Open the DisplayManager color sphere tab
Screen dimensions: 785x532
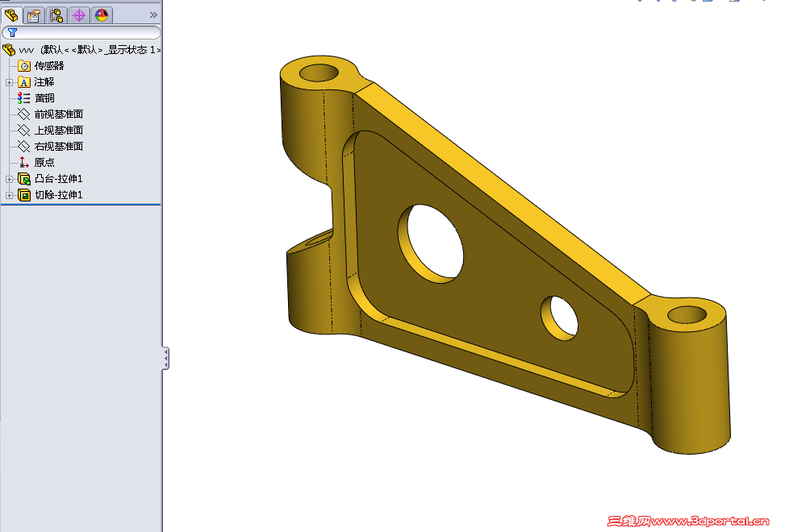[102, 15]
